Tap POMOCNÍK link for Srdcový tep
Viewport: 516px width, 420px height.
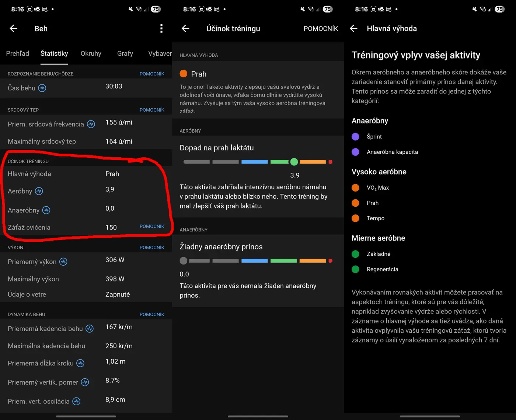click(152, 110)
